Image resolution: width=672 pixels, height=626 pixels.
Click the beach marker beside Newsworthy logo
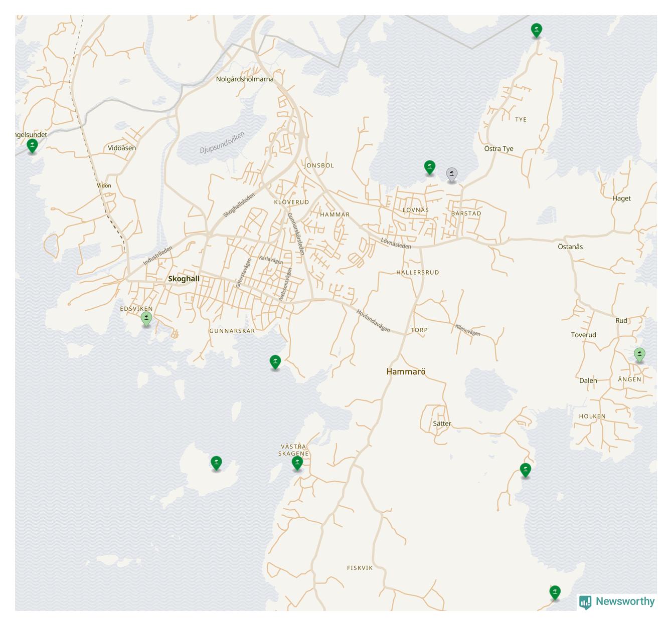[555, 593]
